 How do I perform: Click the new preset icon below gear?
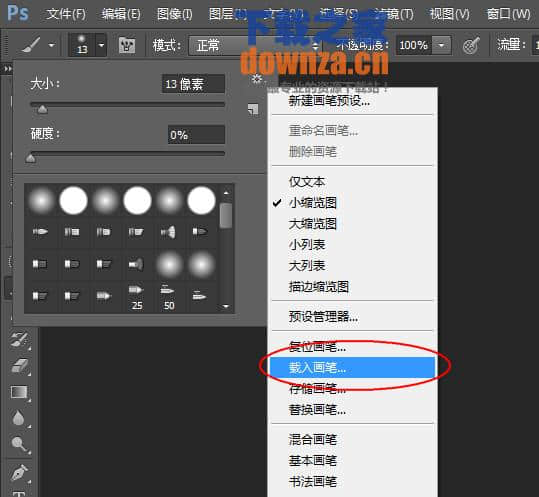(253, 109)
